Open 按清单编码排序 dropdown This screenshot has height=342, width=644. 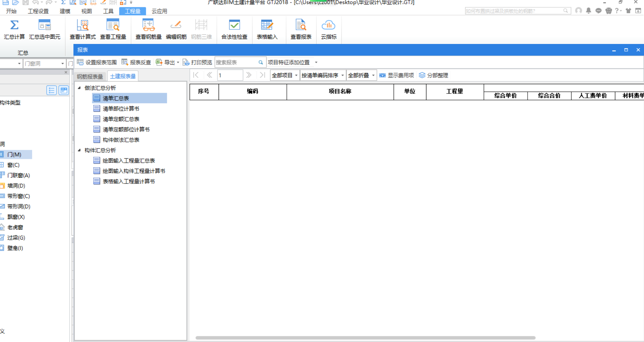tap(323, 75)
